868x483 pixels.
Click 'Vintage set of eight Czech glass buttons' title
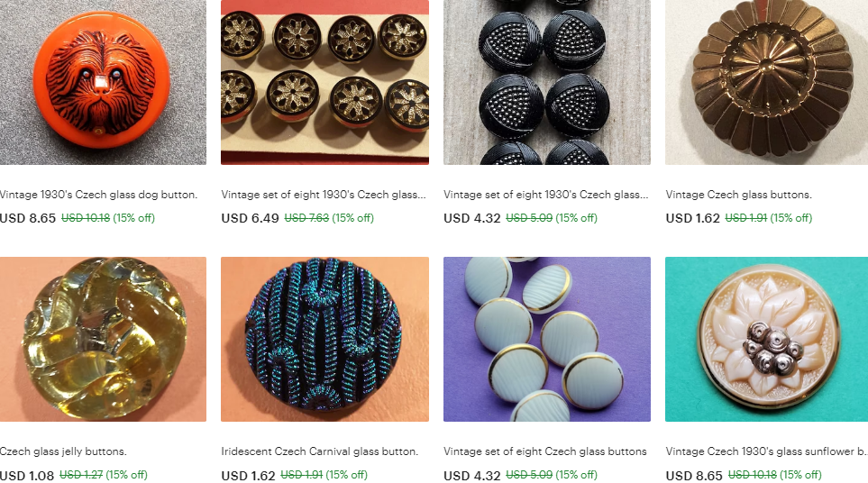544,451
